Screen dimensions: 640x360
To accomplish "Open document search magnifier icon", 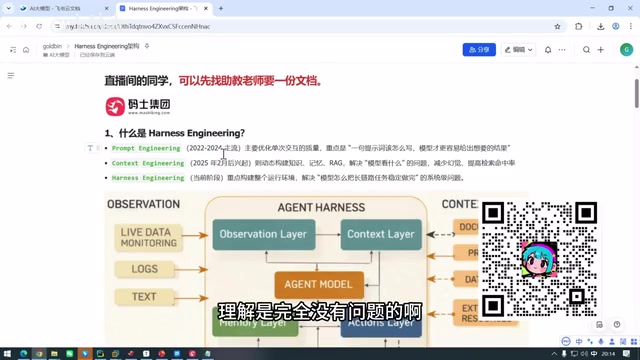I will (x=586, y=50).
